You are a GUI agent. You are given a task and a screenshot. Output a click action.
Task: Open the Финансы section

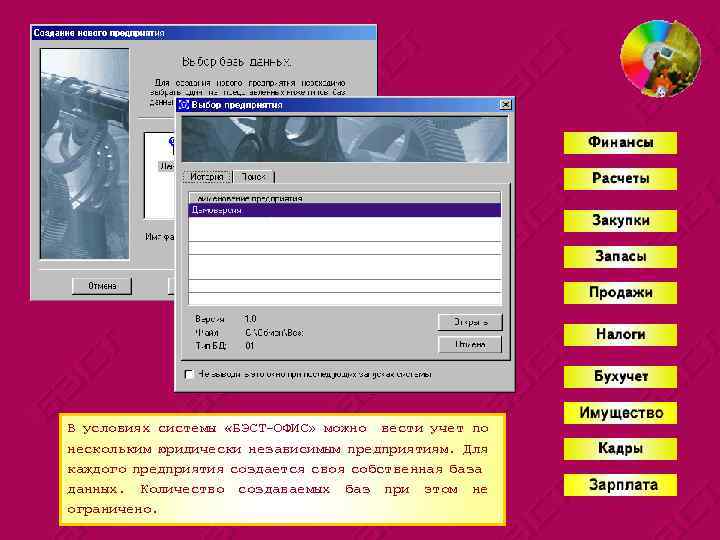pos(620,143)
